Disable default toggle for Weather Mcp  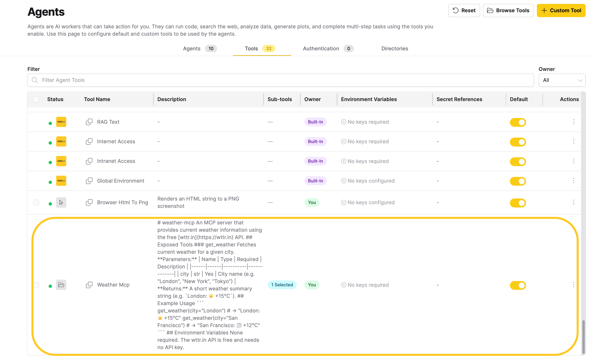pyautogui.click(x=518, y=285)
